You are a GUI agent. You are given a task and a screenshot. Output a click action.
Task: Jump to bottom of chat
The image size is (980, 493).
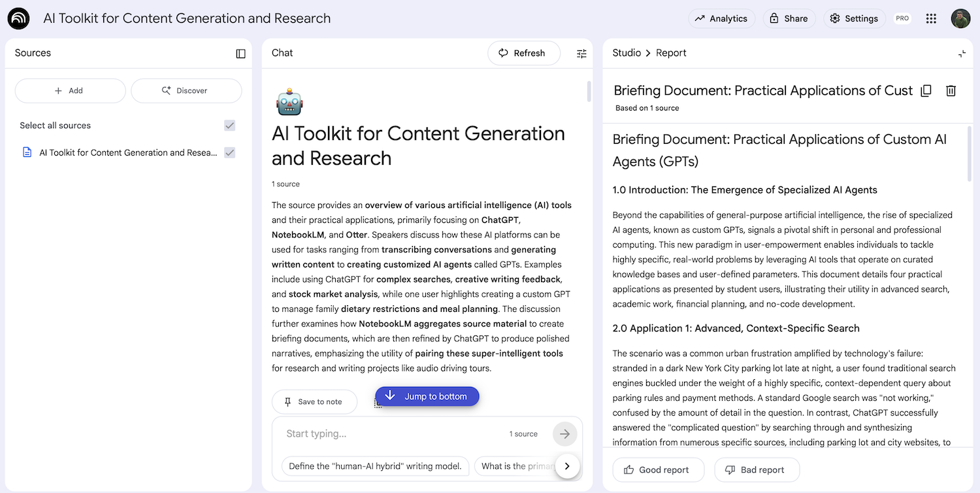(427, 396)
